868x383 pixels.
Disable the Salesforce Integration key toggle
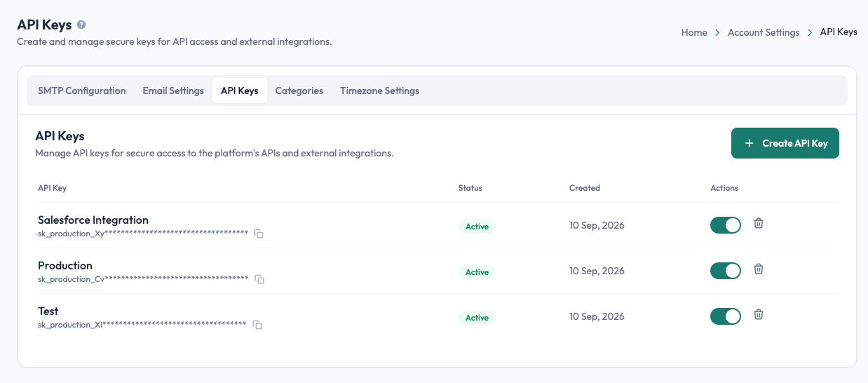(x=726, y=225)
